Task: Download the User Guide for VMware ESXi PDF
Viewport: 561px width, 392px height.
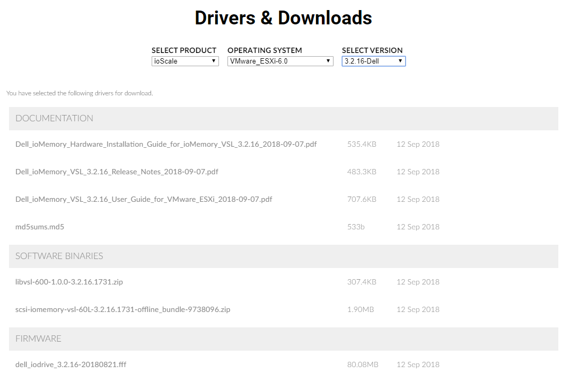Action: [144, 199]
